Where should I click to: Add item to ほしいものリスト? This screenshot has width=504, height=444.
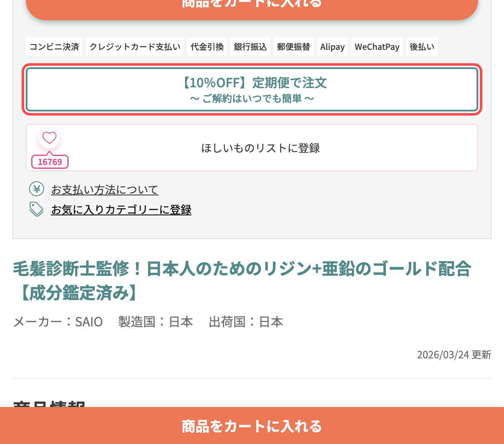point(252,148)
